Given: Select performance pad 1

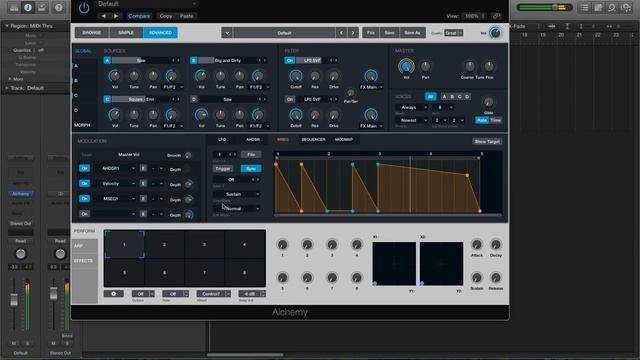Looking at the screenshot, I should click(x=124, y=244).
